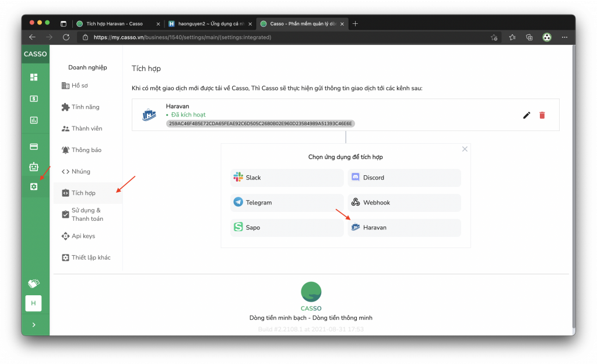This screenshot has height=364, width=597.
Task: Open Tính năng settings menu
Action: tap(88, 107)
